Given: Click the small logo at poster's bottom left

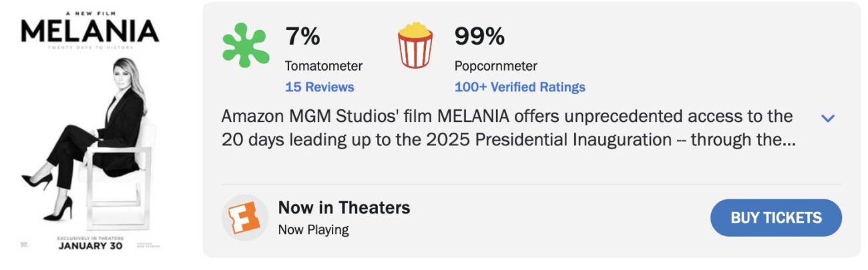Looking at the screenshot, I should 25,245.
